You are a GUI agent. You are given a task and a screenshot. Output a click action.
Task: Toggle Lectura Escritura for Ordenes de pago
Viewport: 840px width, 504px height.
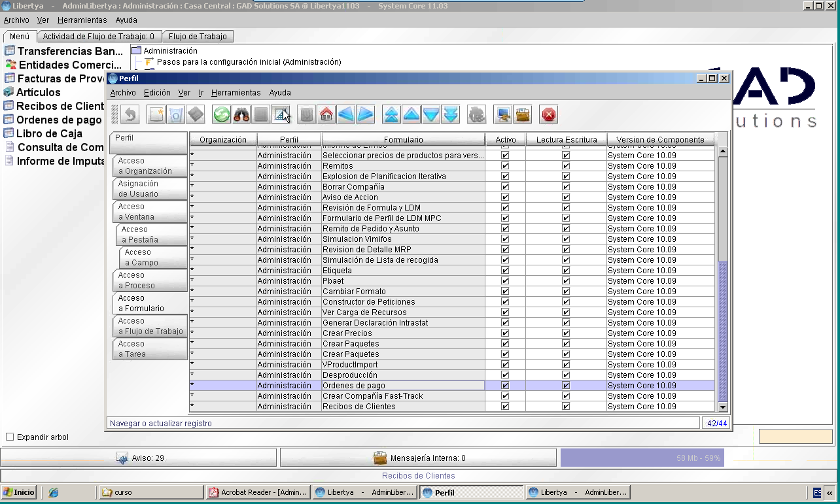coord(566,386)
